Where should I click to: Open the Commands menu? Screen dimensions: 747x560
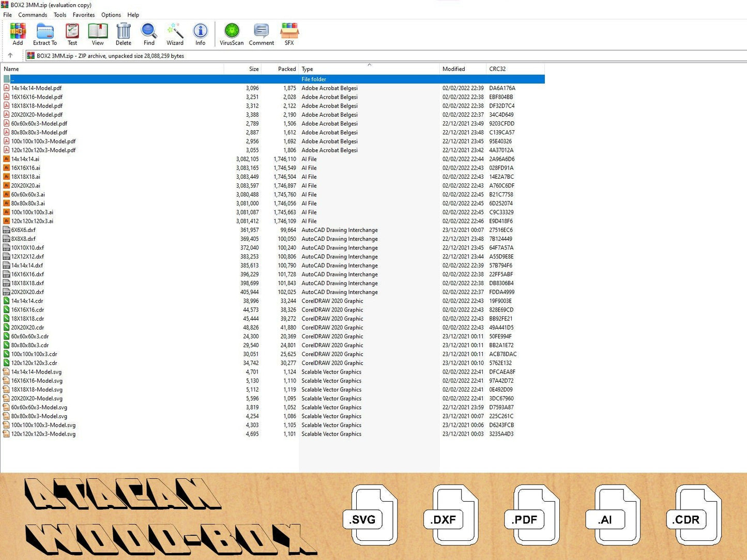point(33,15)
